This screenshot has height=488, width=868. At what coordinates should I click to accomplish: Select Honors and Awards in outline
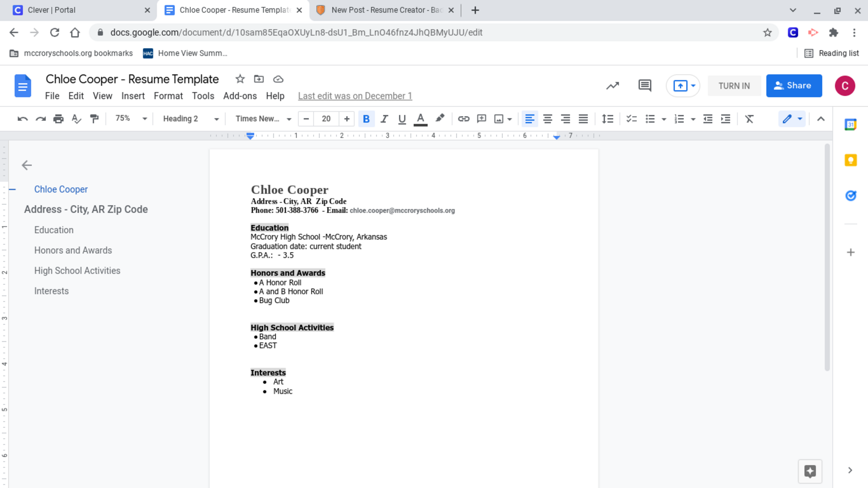click(73, 251)
